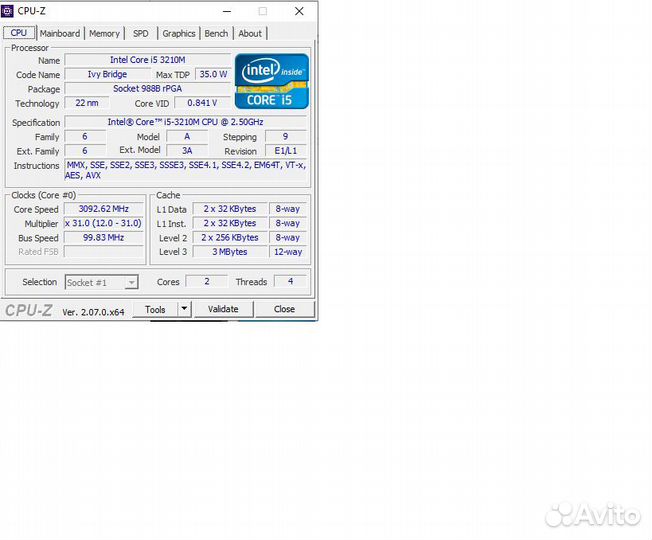Click the Ext. Family value '6'
The image size is (652, 540).
(85, 150)
